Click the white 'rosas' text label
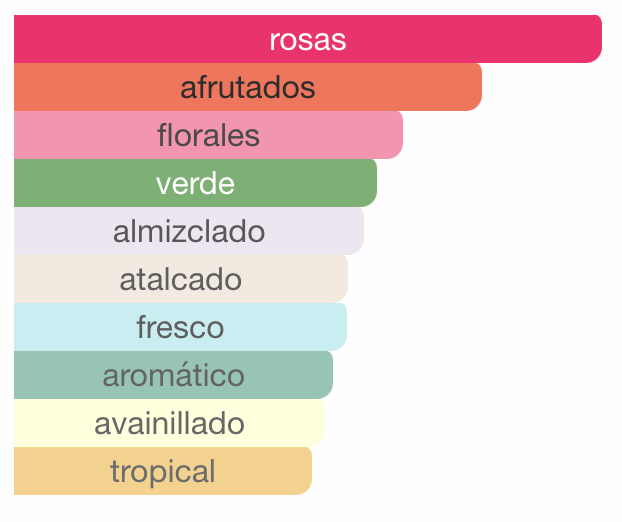Viewport: 622px width, 522px height. click(x=307, y=39)
